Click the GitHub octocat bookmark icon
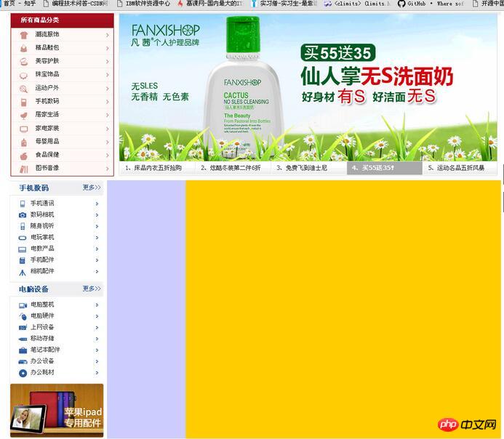This screenshot has width=504, height=439. (401, 4)
